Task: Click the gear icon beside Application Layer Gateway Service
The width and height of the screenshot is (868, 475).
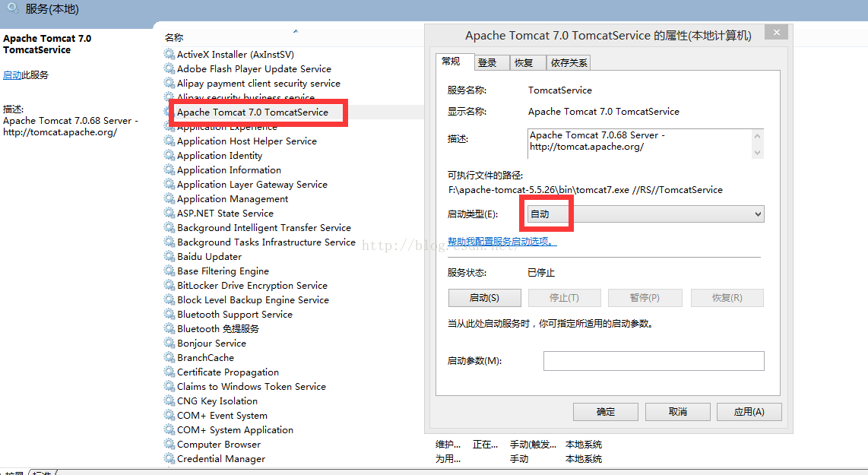Action: [169, 184]
